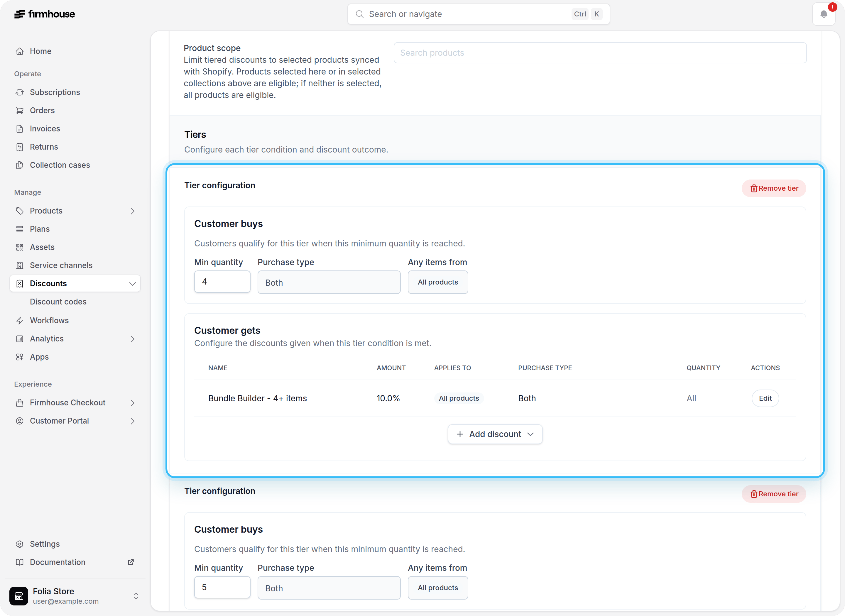Click the Orders cart icon
Screen dimensions: 845x616
[x=20, y=110]
